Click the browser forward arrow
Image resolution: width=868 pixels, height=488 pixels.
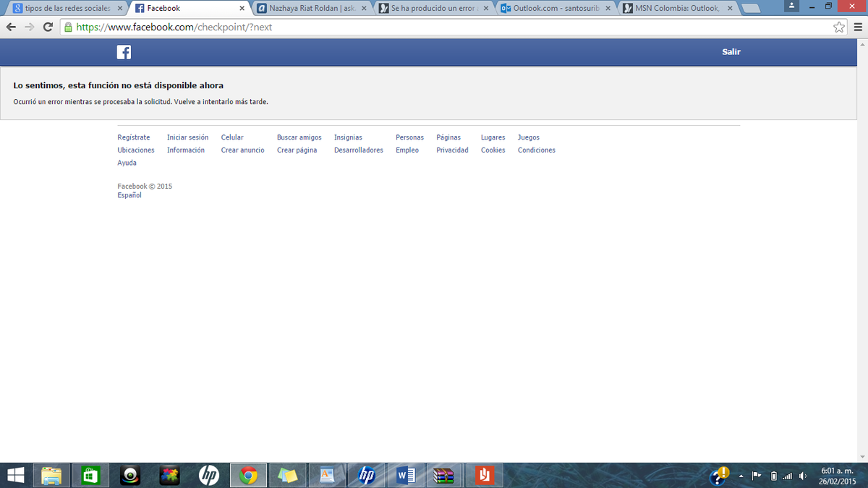(30, 27)
